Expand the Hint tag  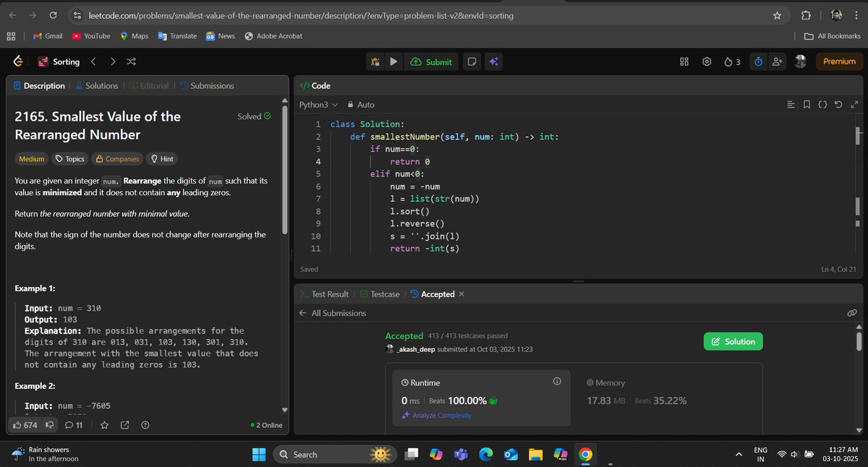[x=161, y=159]
